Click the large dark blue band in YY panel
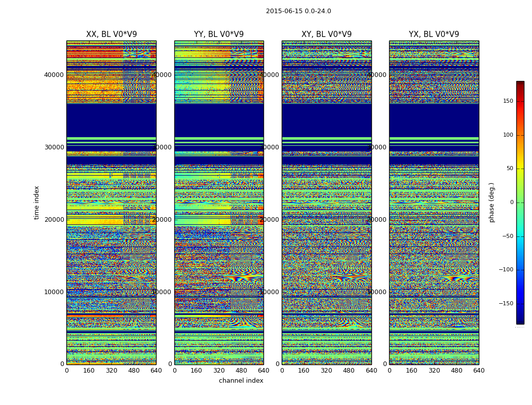532x405 pixels. coord(219,120)
